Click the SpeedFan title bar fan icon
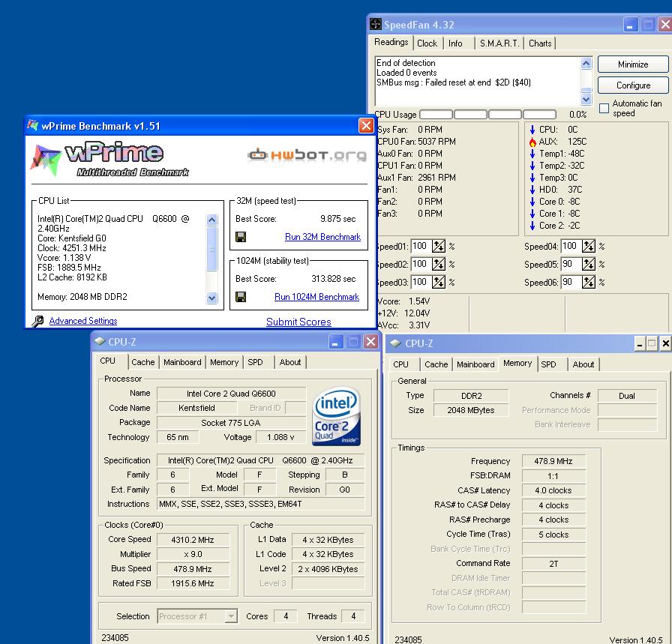Viewport: 672px width, 644px height. pos(376,25)
